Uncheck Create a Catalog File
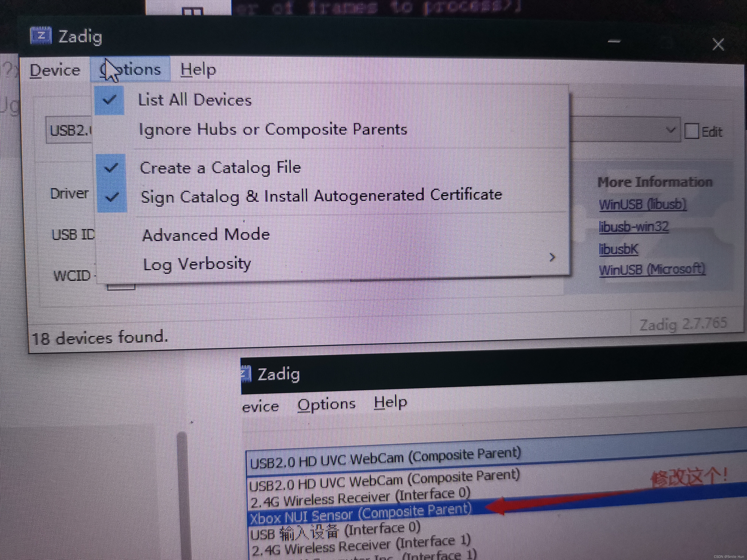Image resolution: width=747 pixels, height=560 pixels. 220,168
